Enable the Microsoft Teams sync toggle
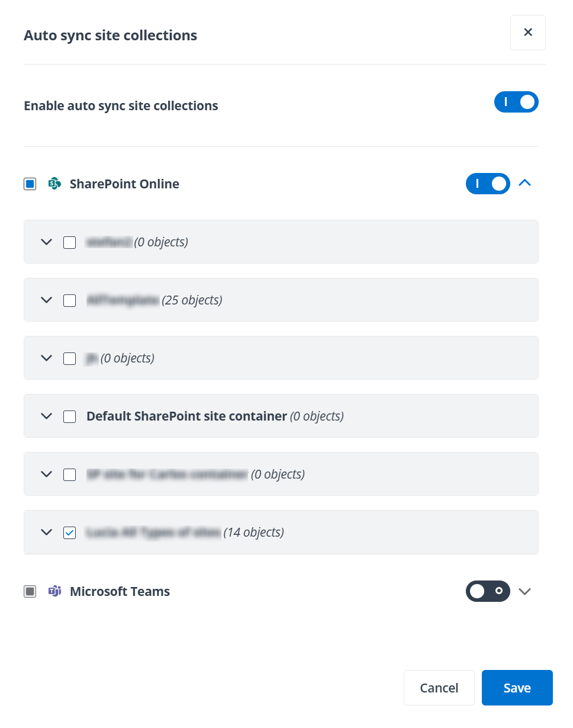The image size is (573, 728). pos(488,591)
